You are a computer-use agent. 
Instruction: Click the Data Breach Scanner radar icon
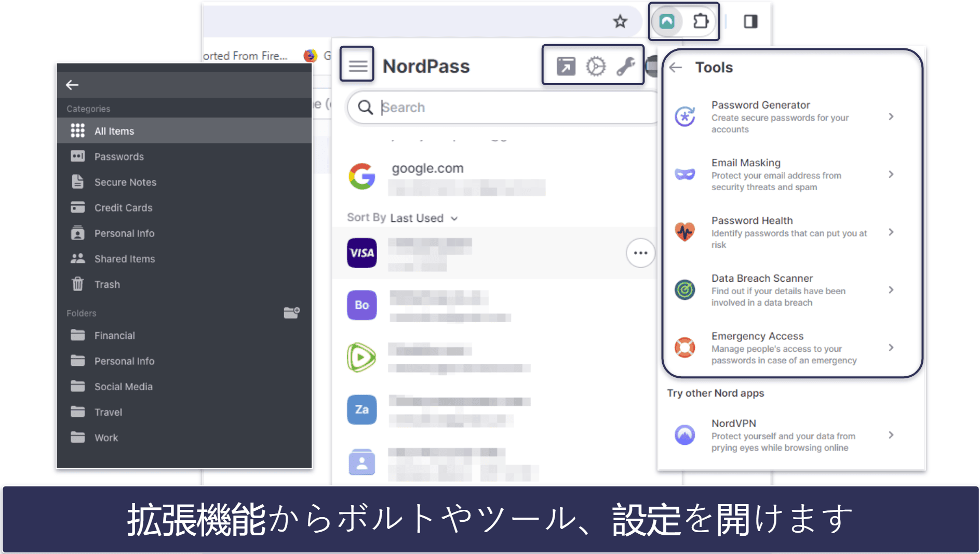click(685, 289)
